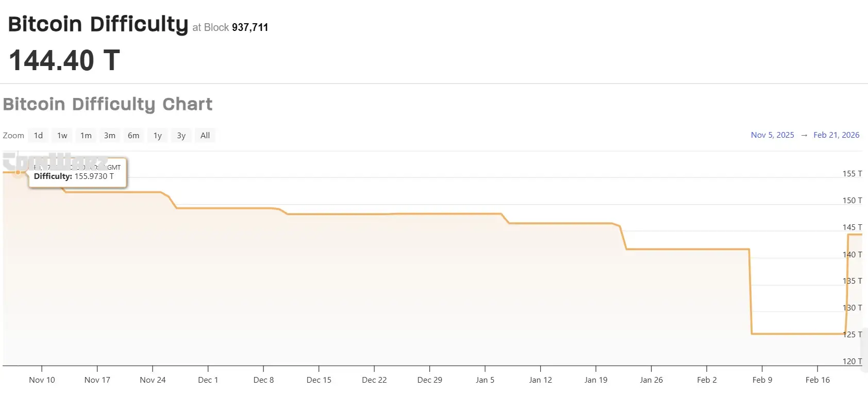Click the highlighted data point marker on chart line

tap(18, 172)
